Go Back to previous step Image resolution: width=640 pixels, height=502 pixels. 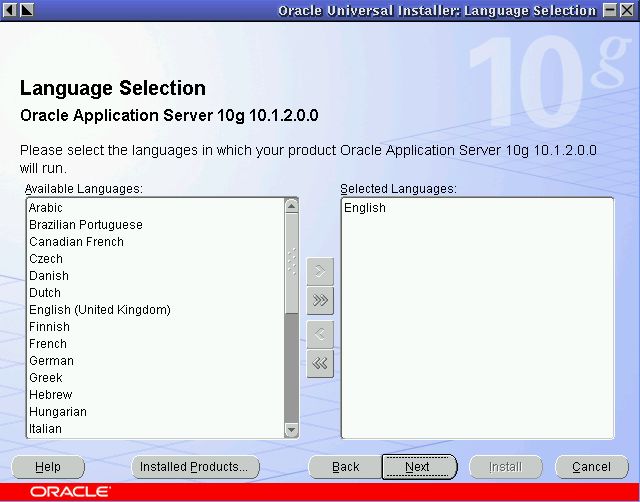[345, 466]
